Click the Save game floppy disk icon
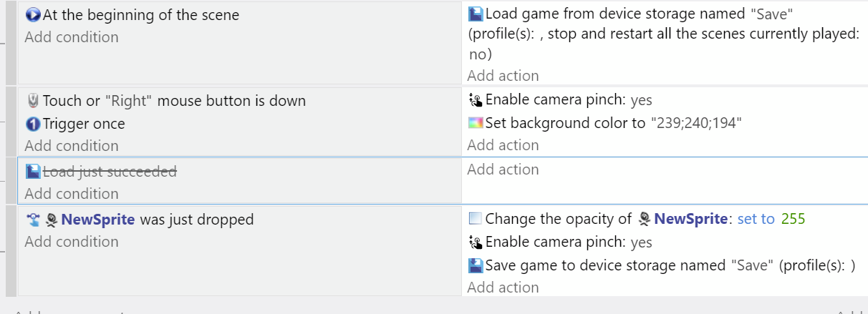The height and width of the screenshot is (314, 868). pos(476,265)
